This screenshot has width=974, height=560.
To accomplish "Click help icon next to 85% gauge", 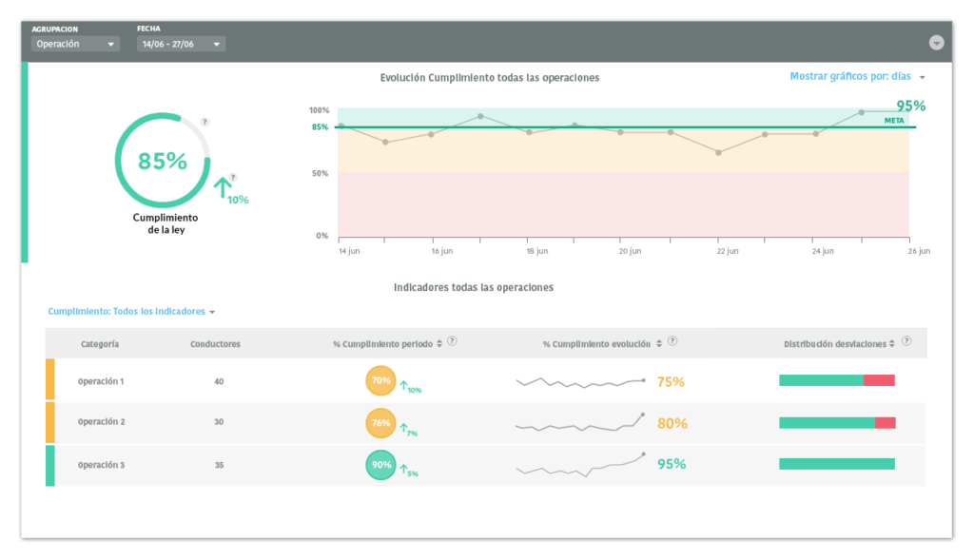I will (x=205, y=123).
